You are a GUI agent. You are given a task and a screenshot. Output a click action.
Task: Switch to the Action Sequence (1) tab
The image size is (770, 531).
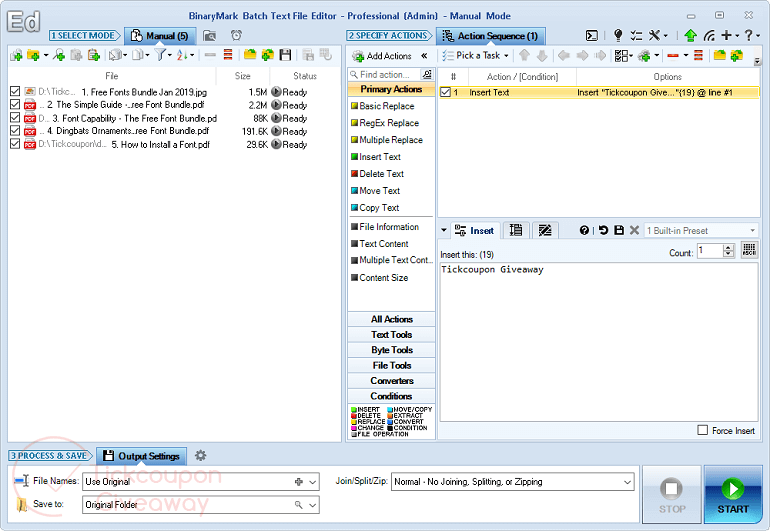(x=491, y=36)
